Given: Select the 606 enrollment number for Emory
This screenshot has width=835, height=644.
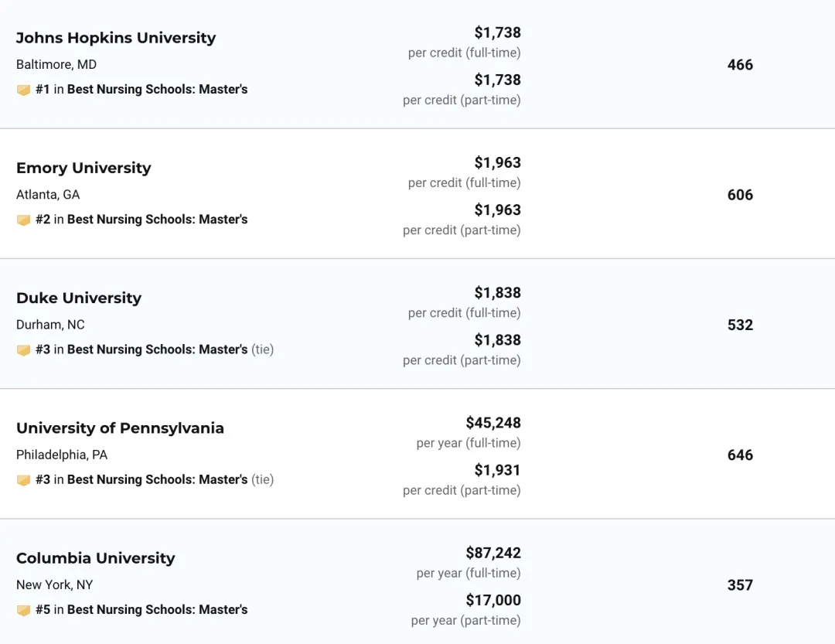Looking at the screenshot, I should pyautogui.click(x=740, y=195).
